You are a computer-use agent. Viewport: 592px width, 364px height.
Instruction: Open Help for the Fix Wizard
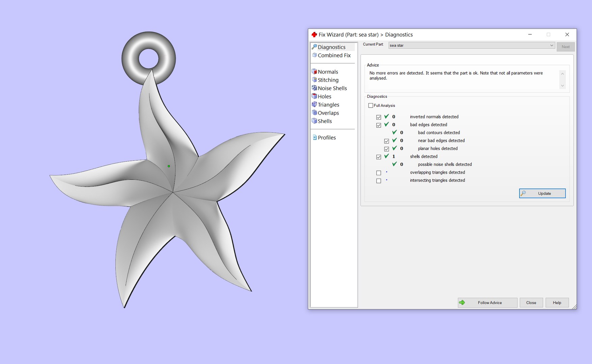point(557,303)
